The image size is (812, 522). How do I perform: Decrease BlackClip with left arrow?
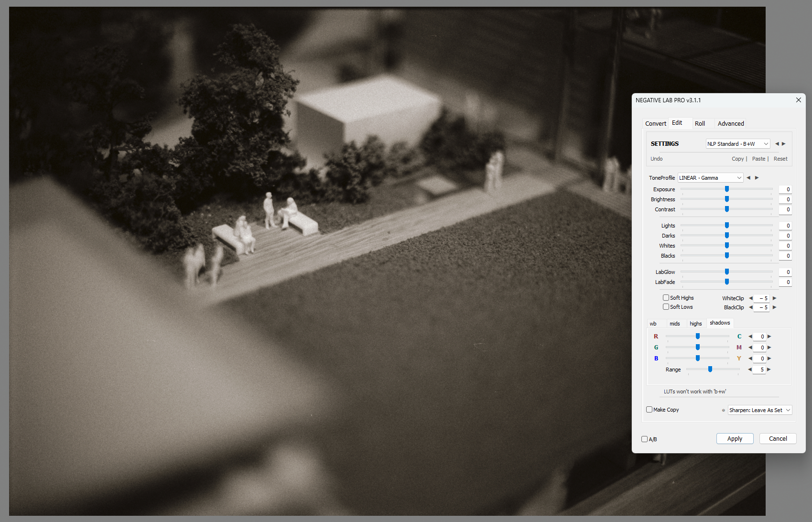751,307
